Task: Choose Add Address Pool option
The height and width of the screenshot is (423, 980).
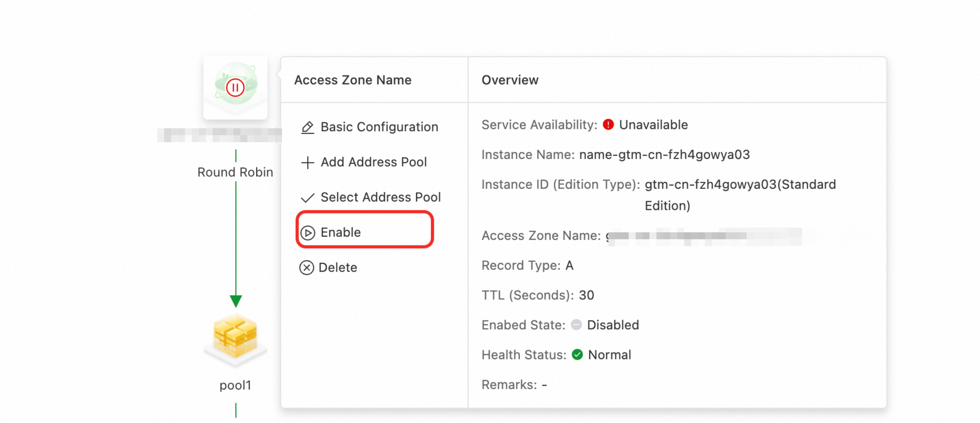Action: (x=373, y=162)
